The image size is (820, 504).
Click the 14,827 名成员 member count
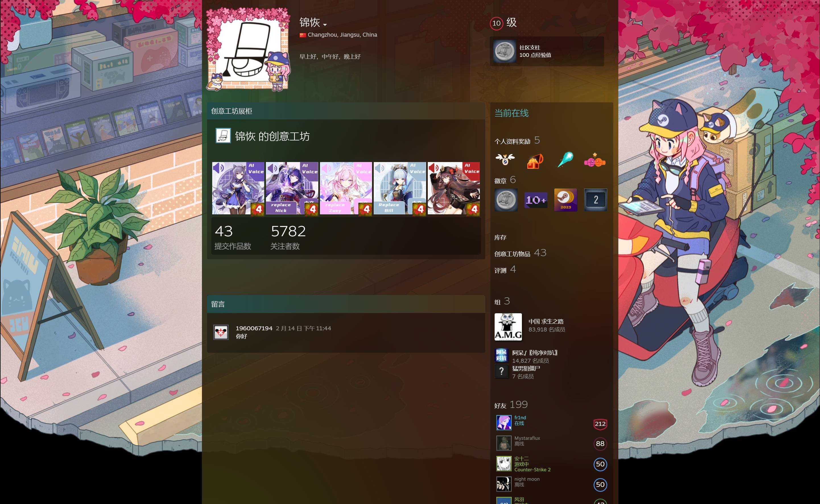530,361
